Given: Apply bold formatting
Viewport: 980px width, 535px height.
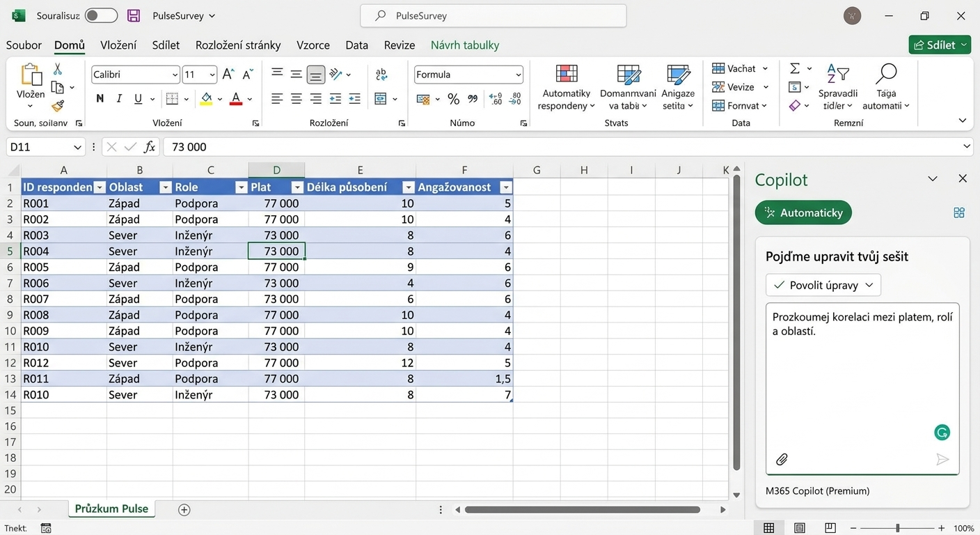Looking at the screenshot, I should tap(100, 99).
